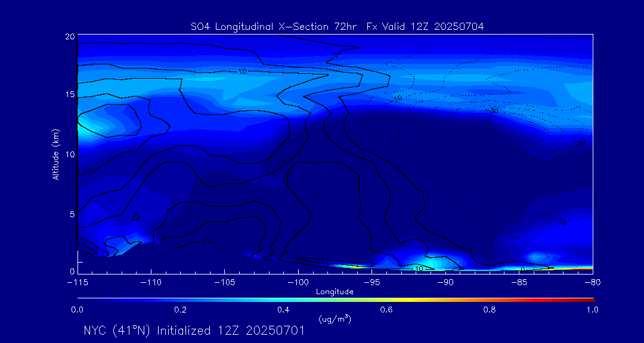Click longitude tick label -80
The height and width of the screenshot is (343, 644).
click(x=593, y=283)
